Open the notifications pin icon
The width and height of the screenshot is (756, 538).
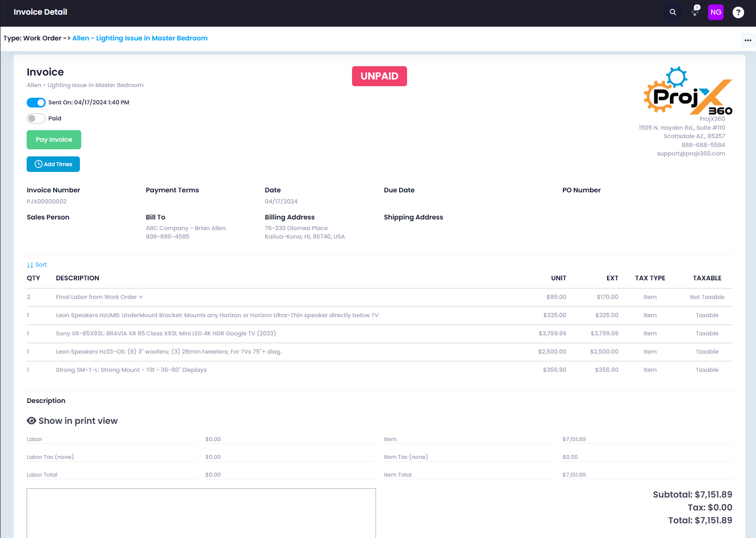point(695,12)
